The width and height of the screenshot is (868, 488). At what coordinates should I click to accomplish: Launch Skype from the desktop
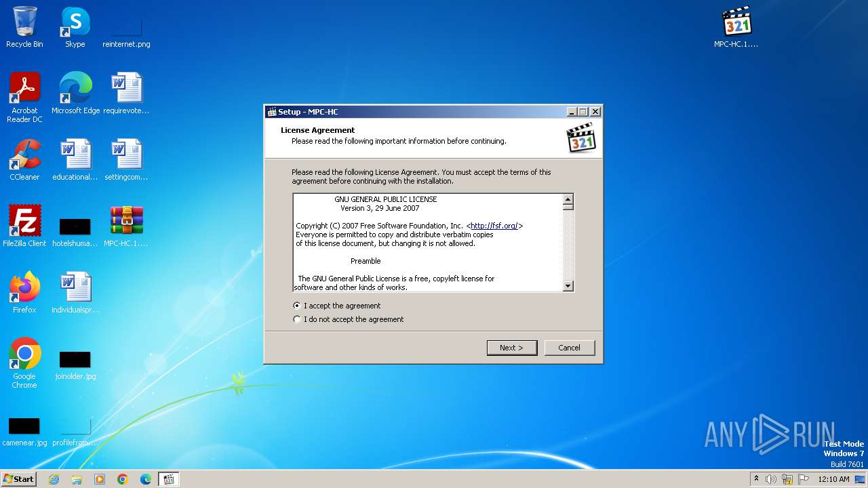tap(75, 27)
